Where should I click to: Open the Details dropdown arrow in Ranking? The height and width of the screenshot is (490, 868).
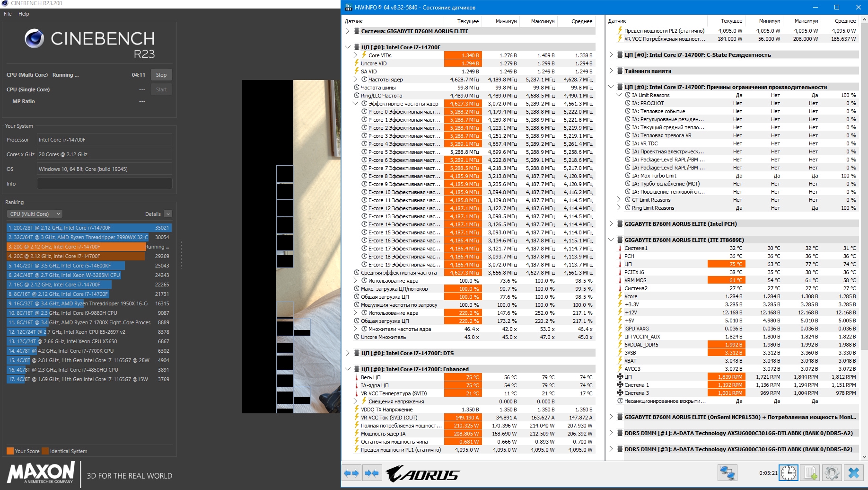(x=168, y=214)
